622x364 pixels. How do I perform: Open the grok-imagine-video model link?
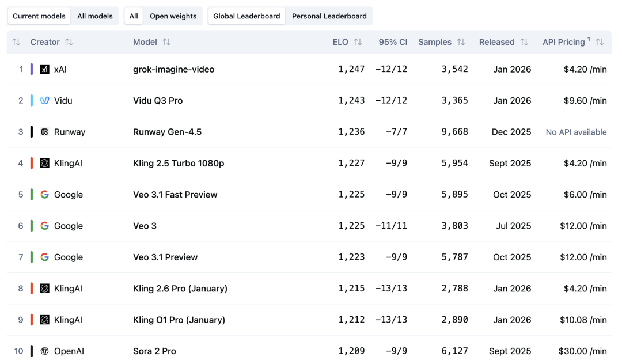(x=174, y=69)
